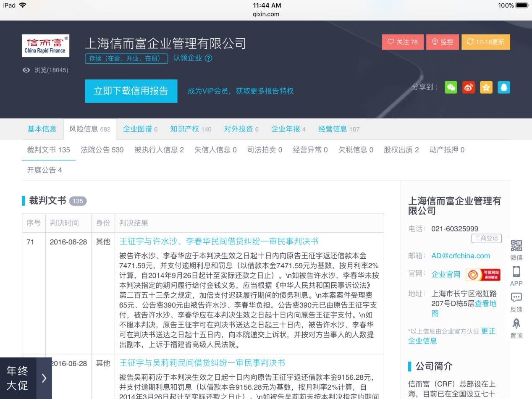Click the China Rapid Finance company logo
This screenshot has width=532, height=399.
(45, 45)
